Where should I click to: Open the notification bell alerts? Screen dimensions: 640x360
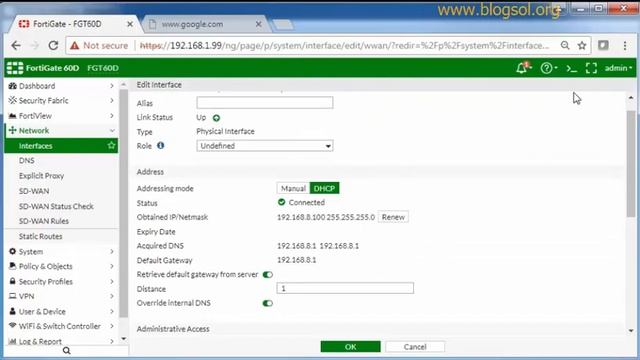tap(522, 68)
